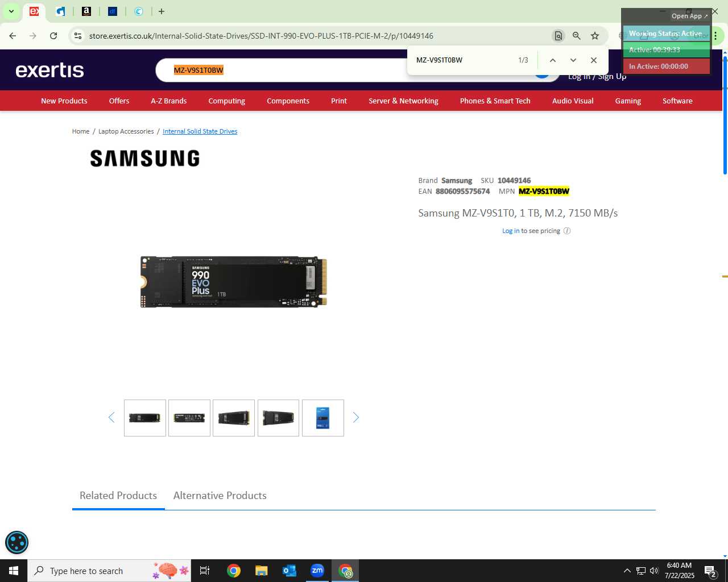
Task: Open Phones & Smart Tech menu
Action: click(495, 101)
